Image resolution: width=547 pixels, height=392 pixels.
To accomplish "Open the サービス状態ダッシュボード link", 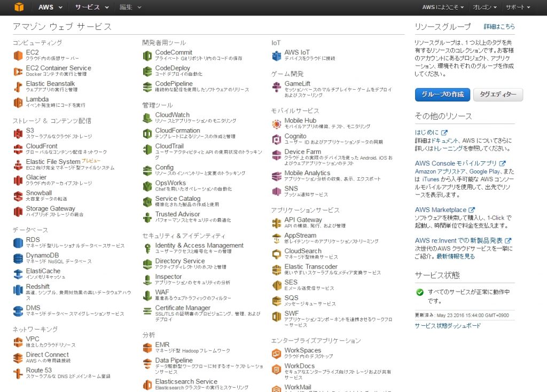I will tap(447, 326).
